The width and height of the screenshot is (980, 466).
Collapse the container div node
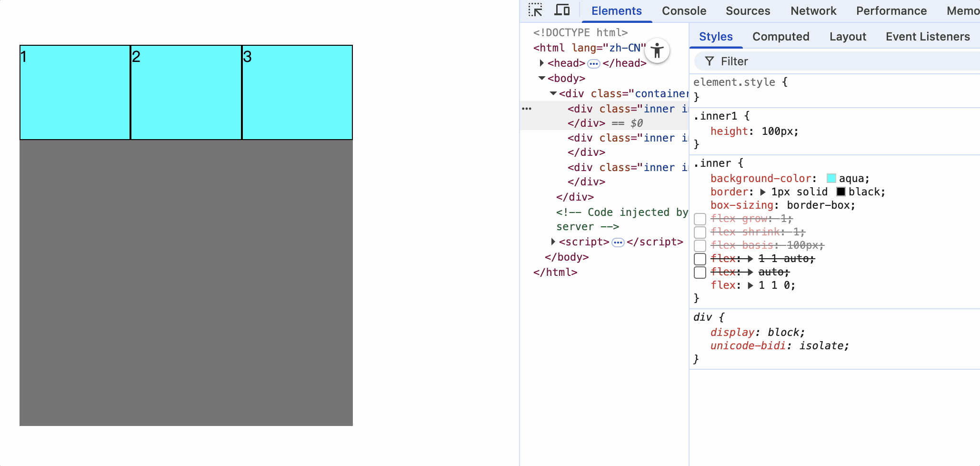[553, 93]
